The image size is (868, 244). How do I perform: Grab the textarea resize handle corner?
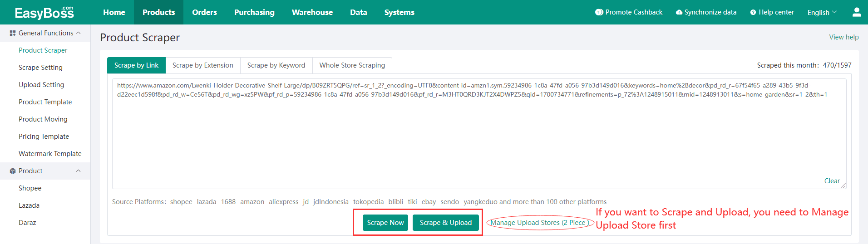[843, 185]
